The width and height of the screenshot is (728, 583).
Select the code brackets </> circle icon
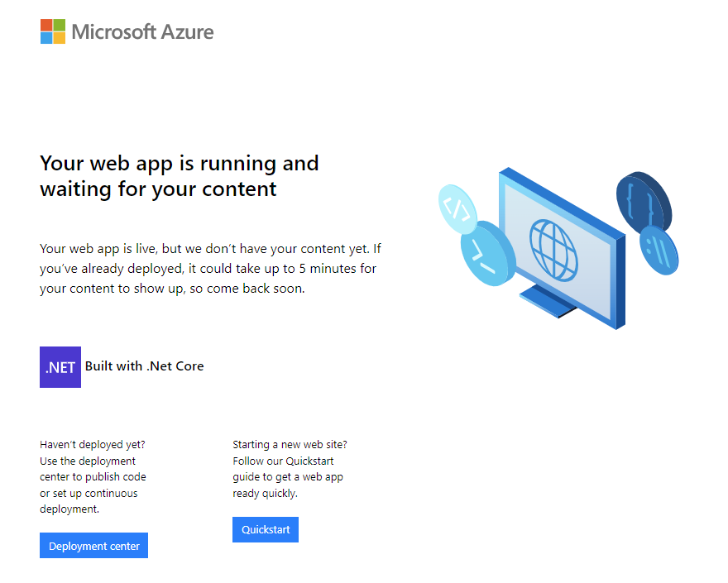tap(457, 209)
